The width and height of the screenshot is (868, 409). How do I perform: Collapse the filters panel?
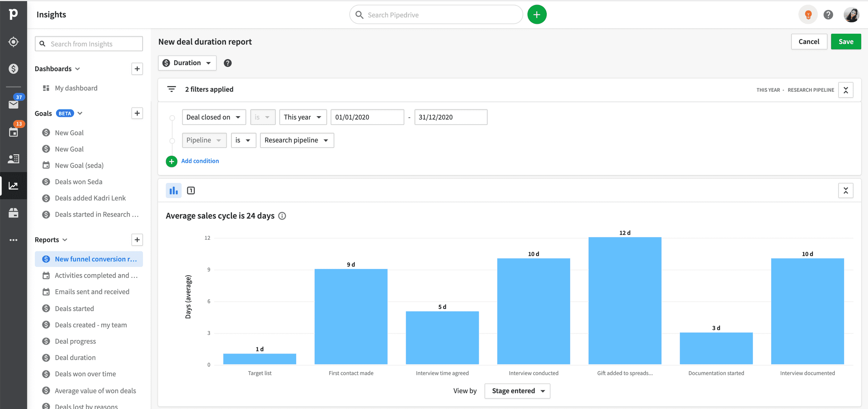(x=846, y=90)
